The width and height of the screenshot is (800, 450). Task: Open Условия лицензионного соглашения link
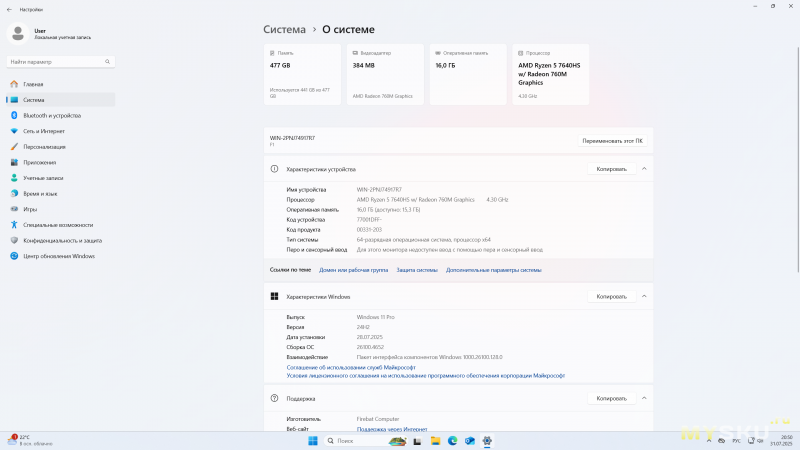[426, 376]
